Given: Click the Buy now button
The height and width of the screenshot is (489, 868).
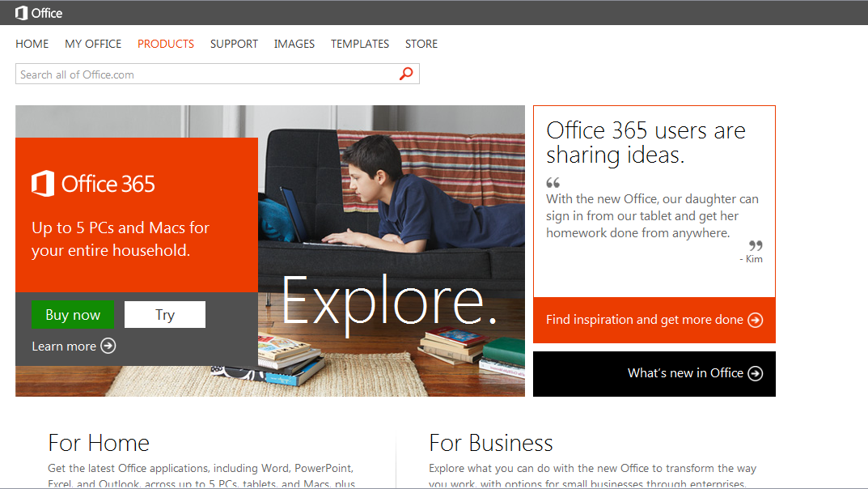Looking at the screenshot, I should click(x=73, y=315).
